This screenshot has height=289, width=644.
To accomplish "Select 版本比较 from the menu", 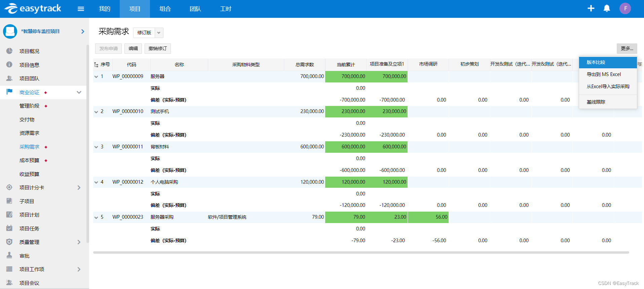I will (x=596, y=62).
